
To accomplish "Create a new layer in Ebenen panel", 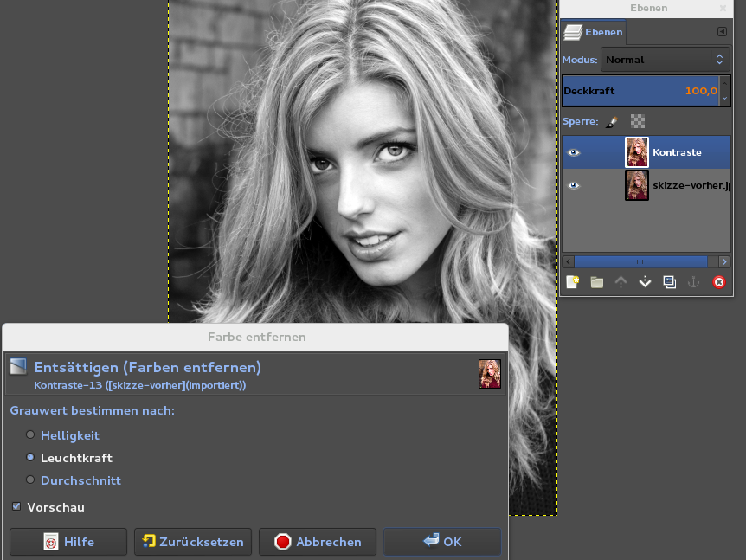I will (572, 282).
